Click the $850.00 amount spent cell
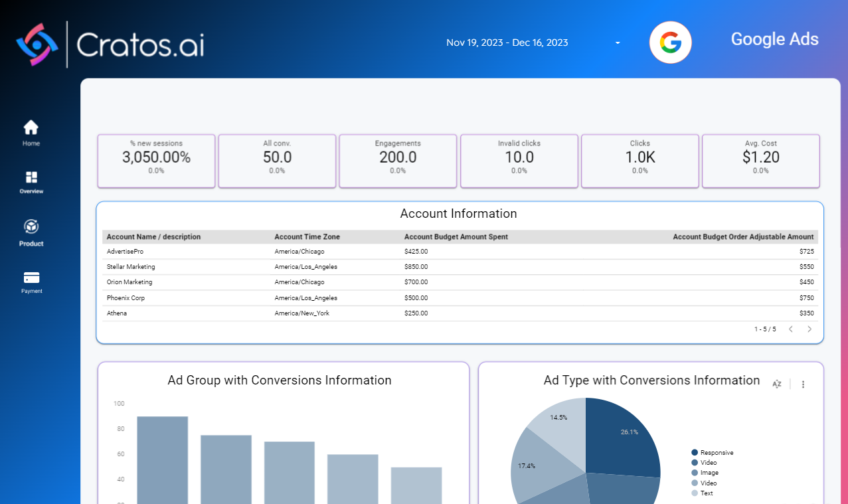Image resolution: width=848 pixels, height=504 pixels. tap(416, 267)
